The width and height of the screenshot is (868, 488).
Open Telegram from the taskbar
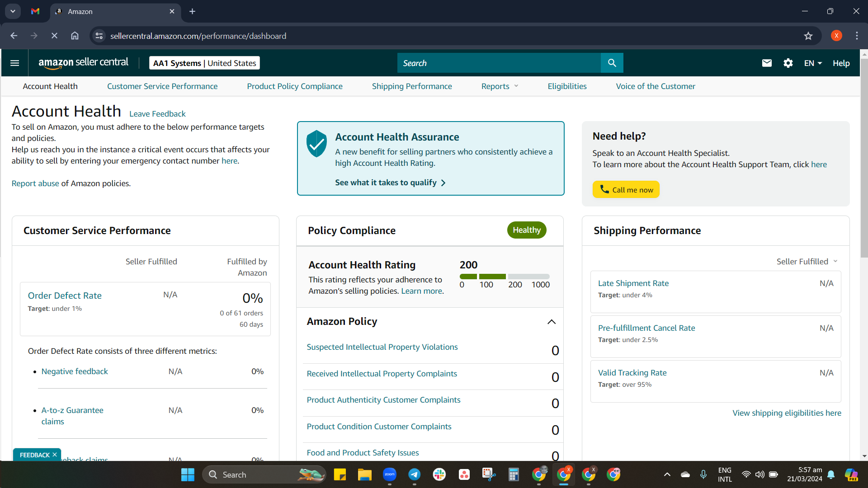(x=414, y=474)
